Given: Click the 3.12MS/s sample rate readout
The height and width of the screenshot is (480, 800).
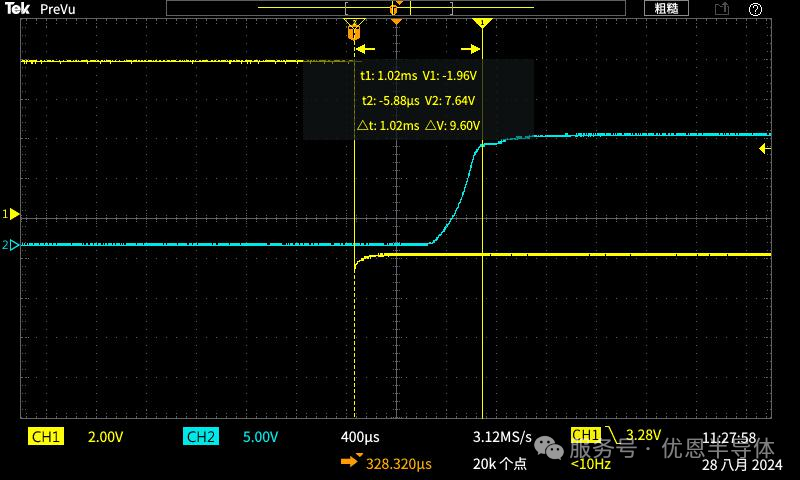Looking at the screenshot, I should point(502,438).
